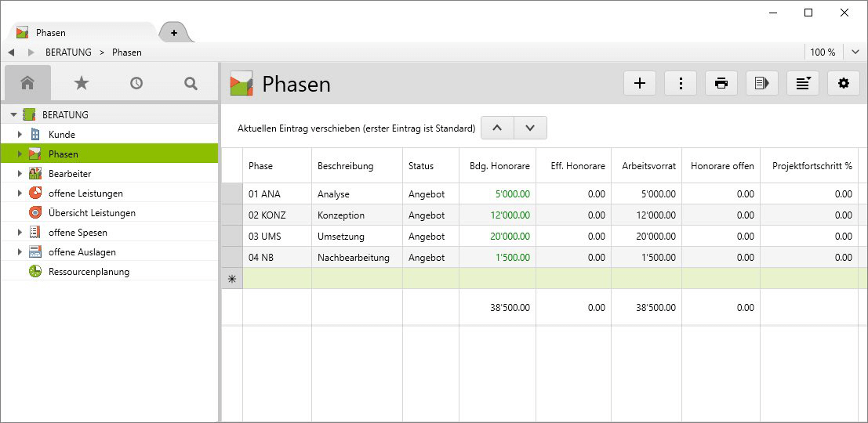Viewport: 868px width, 423px height.
Task: Click the printer icon to print phases
Action: (x=721, y=83)
